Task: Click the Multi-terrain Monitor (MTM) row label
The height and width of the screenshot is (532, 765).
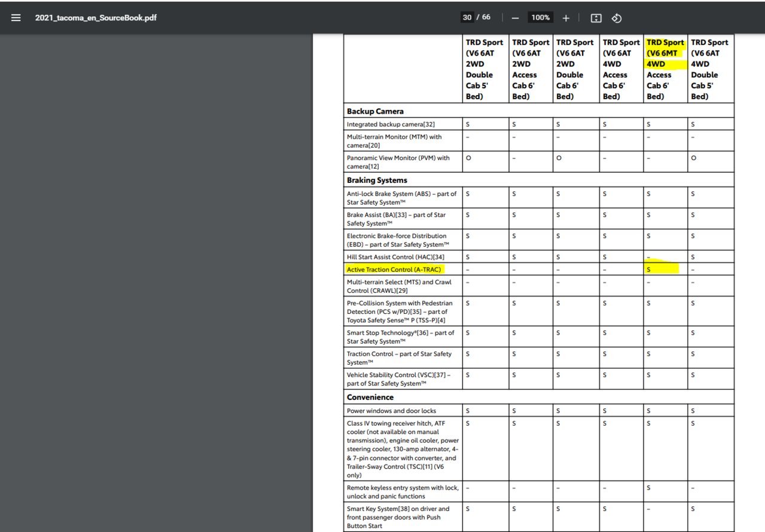Action: point(394,141)
